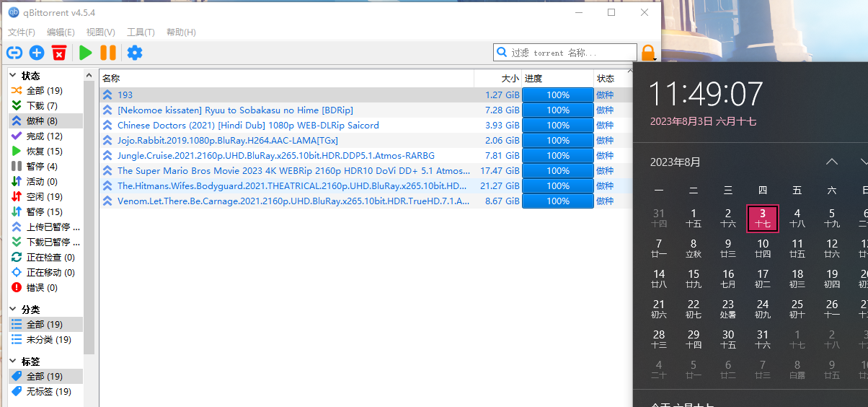Click the orange pause icon in toolbar
This screenshot has width=868, height=407.
(108, 53)
